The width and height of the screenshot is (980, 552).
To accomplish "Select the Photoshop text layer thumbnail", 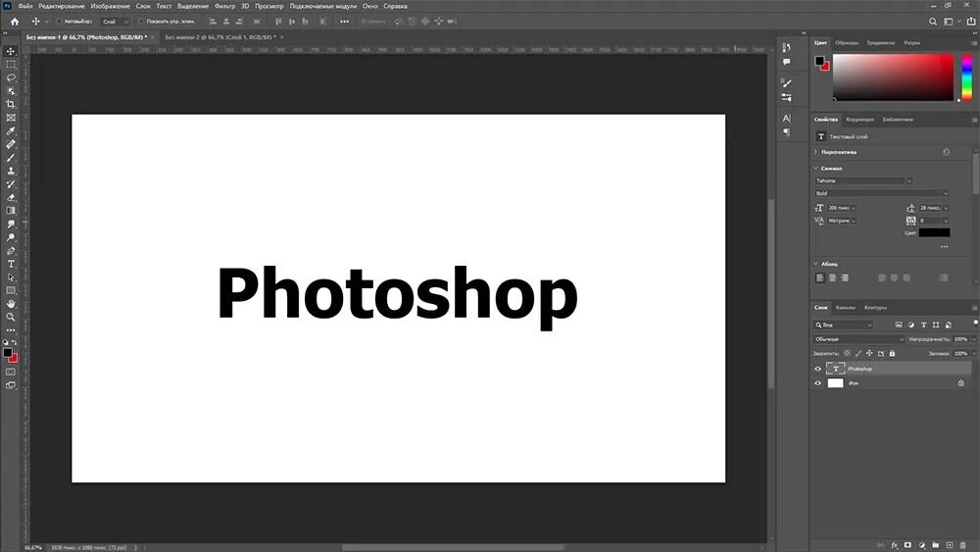I will point(835,369).
